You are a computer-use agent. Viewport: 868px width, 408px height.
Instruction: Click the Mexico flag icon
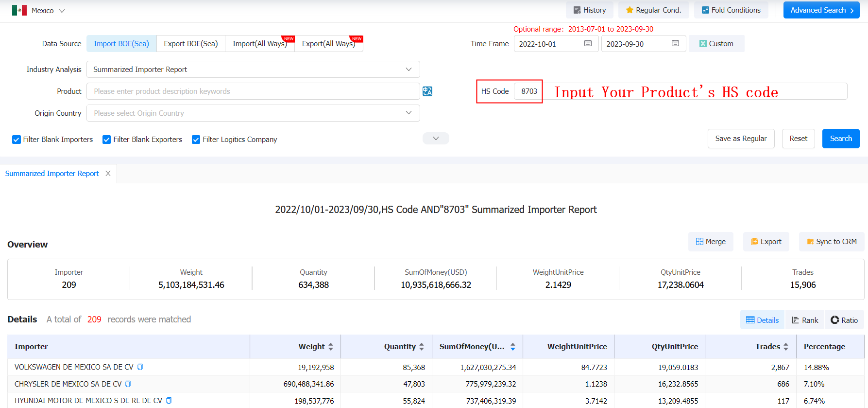pyautogui.click(x=19, y=10)
